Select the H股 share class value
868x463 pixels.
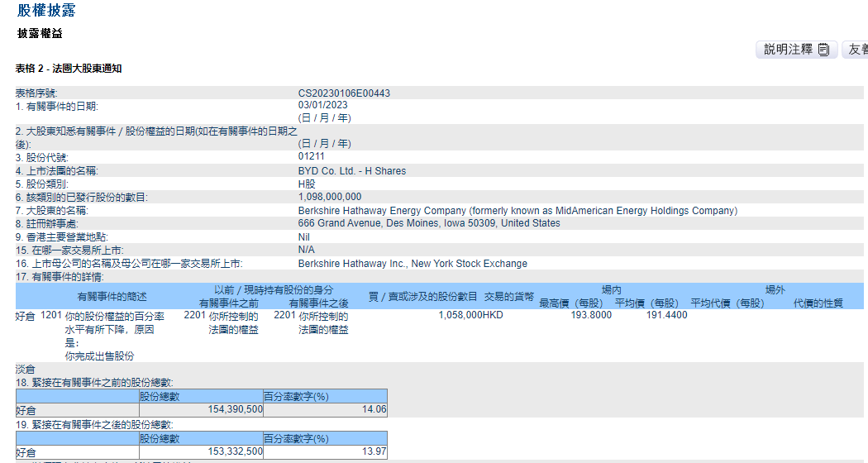coord(306,184)
